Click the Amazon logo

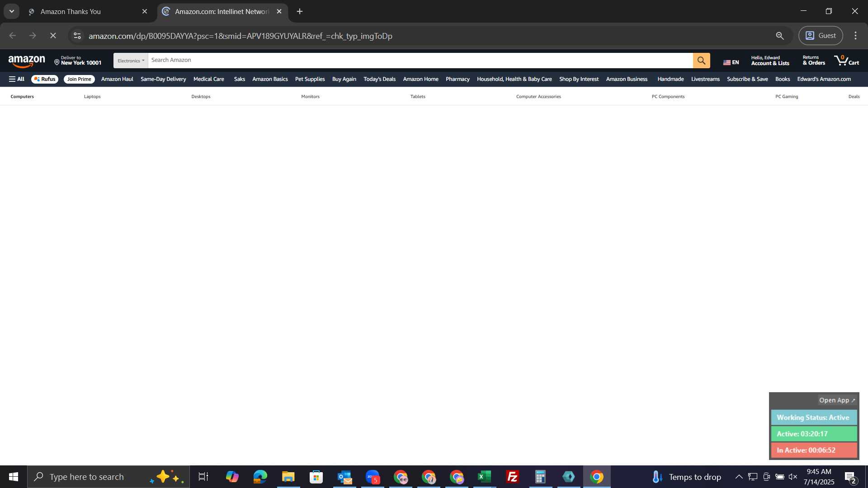point(27,61)
